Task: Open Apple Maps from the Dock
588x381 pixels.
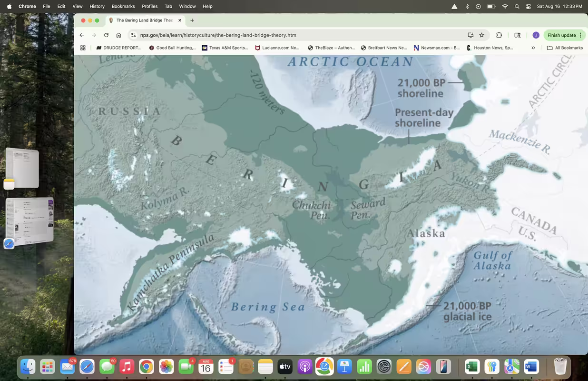Action: [x=511, y=367]
